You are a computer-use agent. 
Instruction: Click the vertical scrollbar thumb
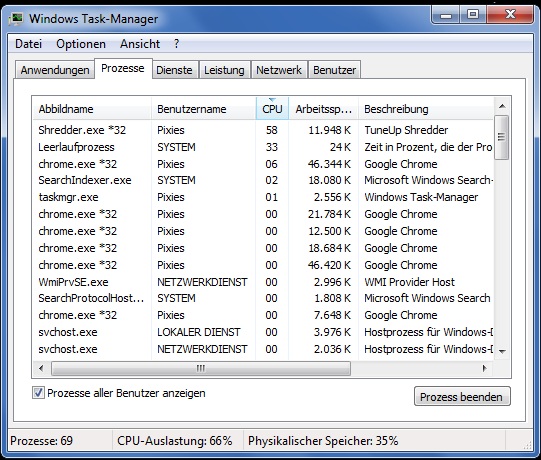coord(502,137)
